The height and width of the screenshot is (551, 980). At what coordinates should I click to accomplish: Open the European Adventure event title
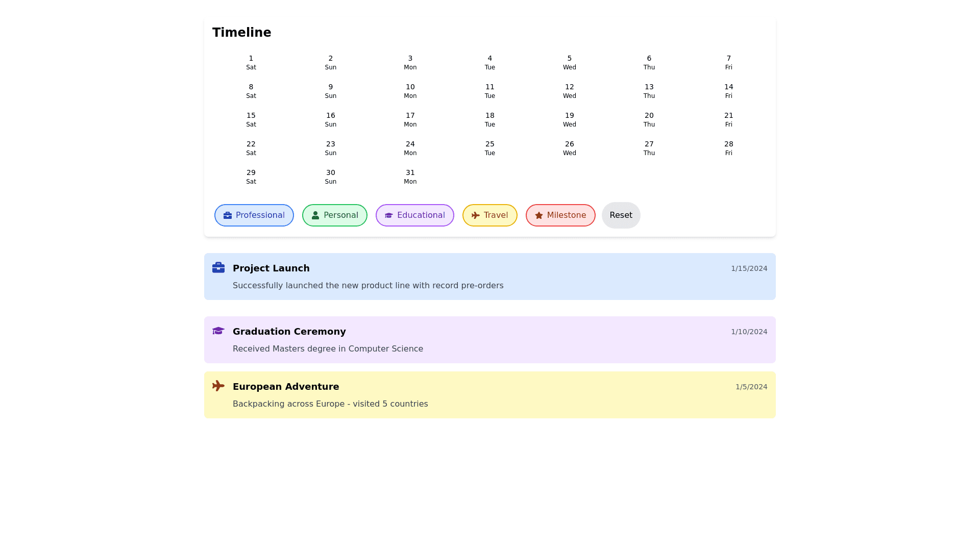(286, 387)
